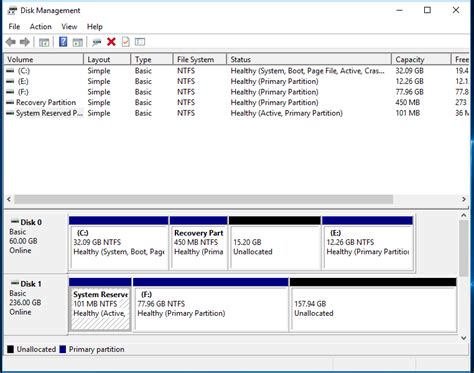Click the horizontal scrollbar right arrow
This screenshot has width=474, height=373.
464,199
